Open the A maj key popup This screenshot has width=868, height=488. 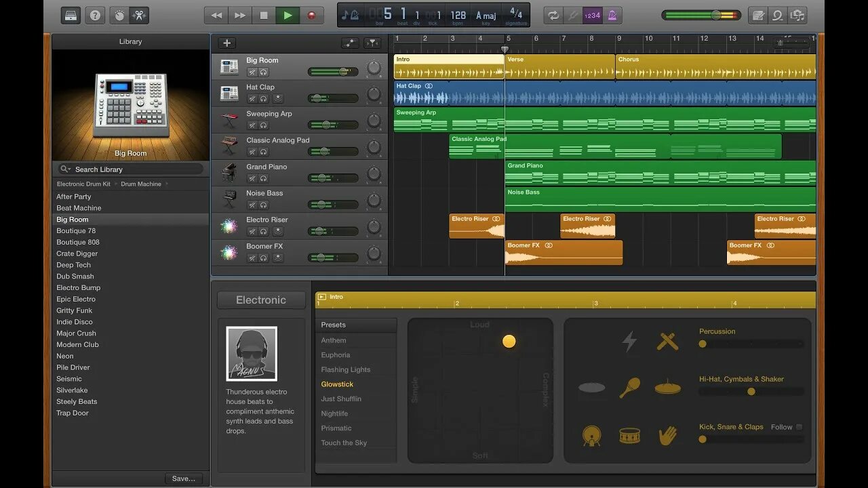click(x=487, y=16)
